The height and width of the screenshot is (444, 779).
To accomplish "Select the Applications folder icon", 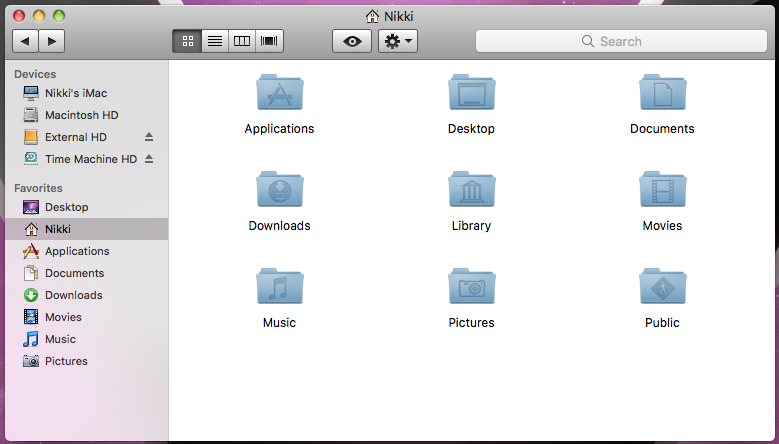I will pyautogui.click(x=280, y=92).
